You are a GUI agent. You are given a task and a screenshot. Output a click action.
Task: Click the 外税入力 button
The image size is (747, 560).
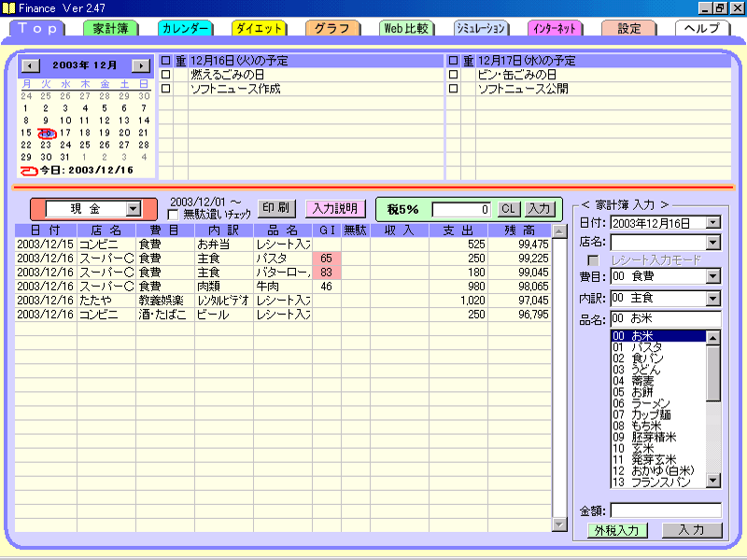click(617, 530)
